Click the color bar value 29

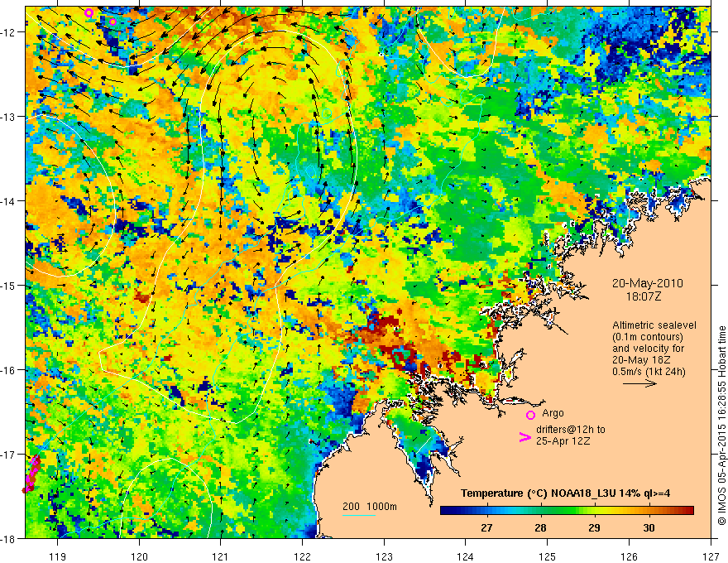(594, 528)
